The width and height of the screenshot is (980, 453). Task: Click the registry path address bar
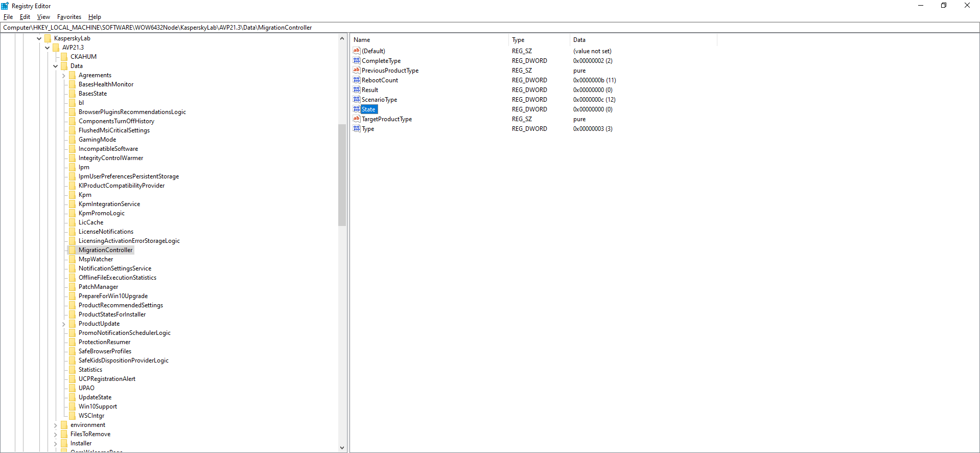490,28
